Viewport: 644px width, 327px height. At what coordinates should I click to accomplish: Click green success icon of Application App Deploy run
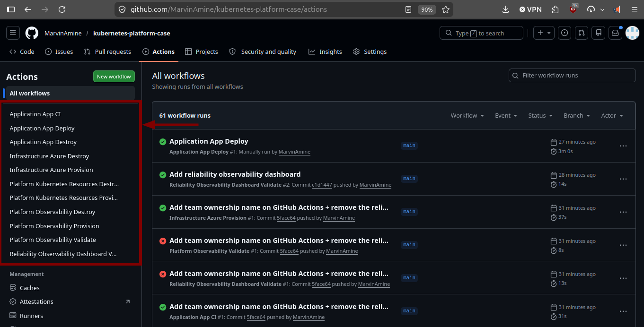point(163,142)
